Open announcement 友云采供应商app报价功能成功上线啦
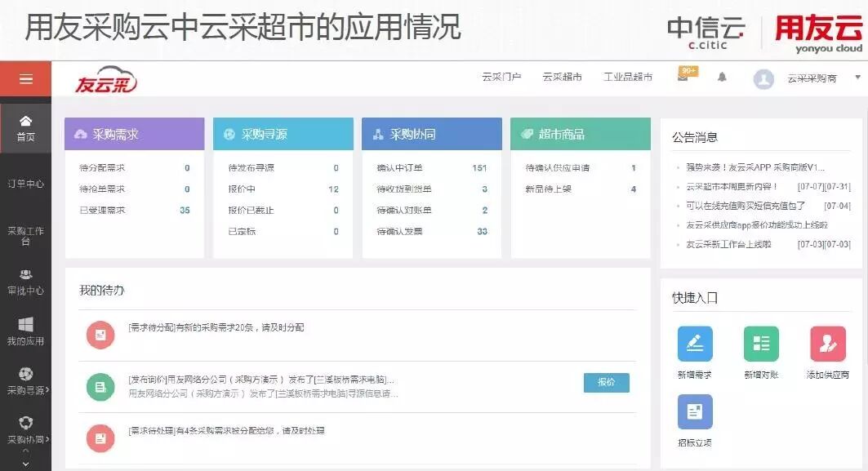This screenshot has width=868, height=471. point(757,224)
